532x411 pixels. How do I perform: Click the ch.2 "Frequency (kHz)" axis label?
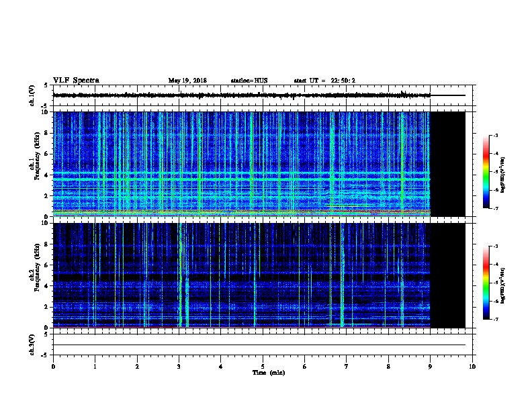[x=37, y=267]
